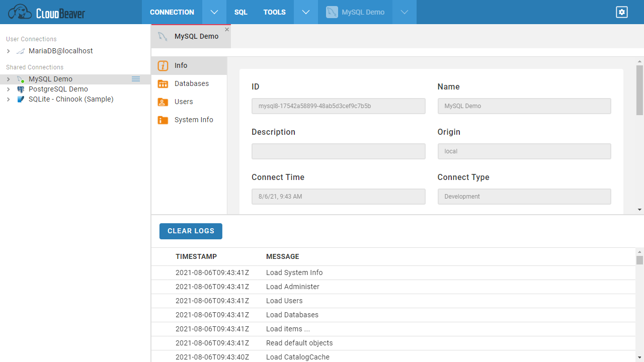Viewport: 644px width, 362px height.
Task: Switch to the MySQL Demo editor tab
Action: pos(191,36)
